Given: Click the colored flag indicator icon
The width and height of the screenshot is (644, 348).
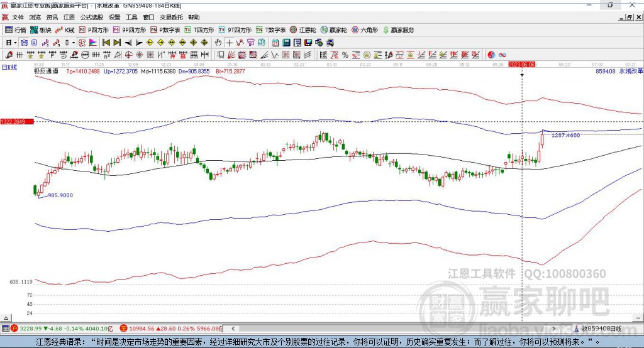Looking at the screenshot, I should click(93, 43).
